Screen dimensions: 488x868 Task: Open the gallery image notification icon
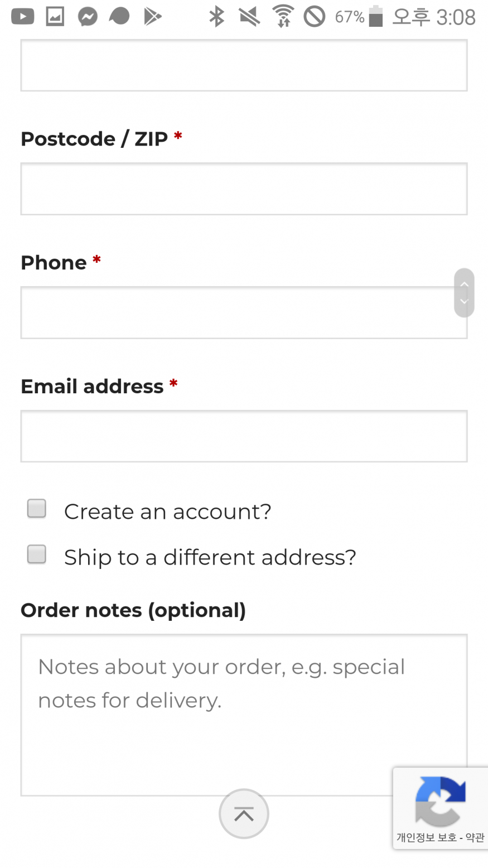pyautogui.click(x=55, y=17)
